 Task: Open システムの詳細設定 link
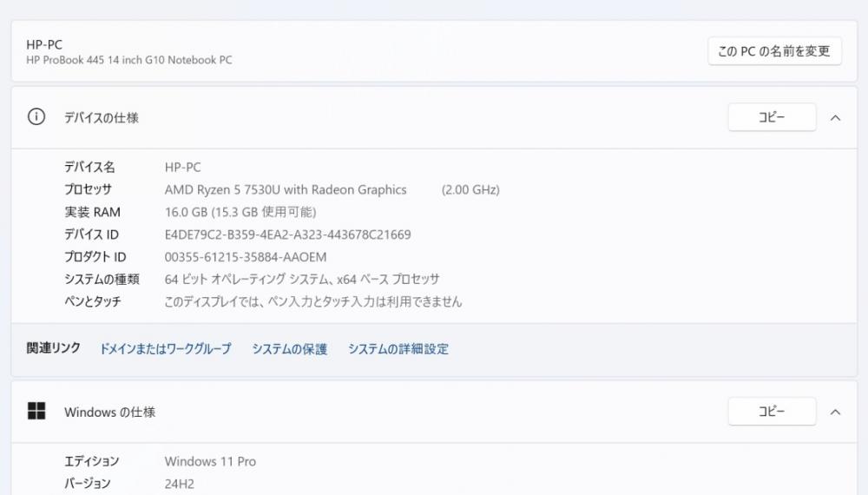(x=398, y=349)
